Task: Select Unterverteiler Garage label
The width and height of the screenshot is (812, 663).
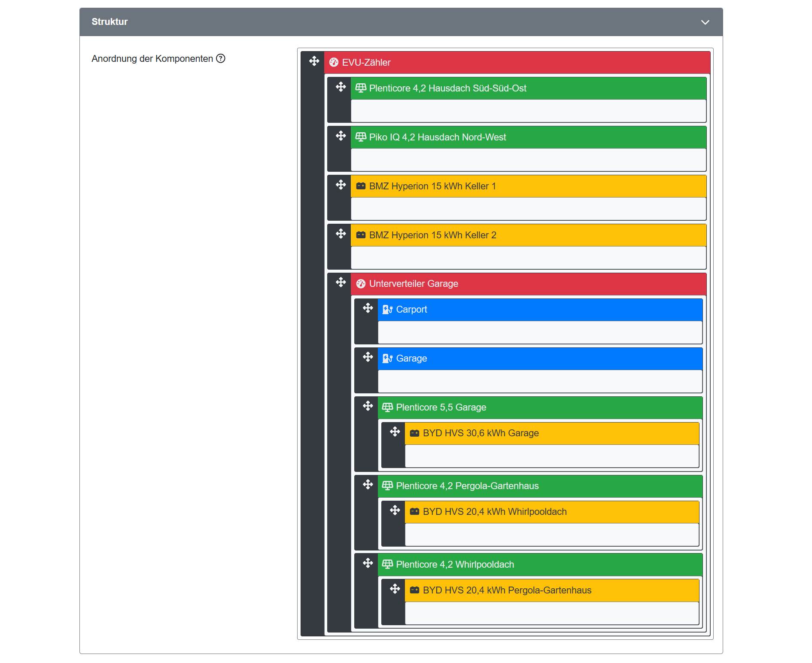Action: (414, 284)
